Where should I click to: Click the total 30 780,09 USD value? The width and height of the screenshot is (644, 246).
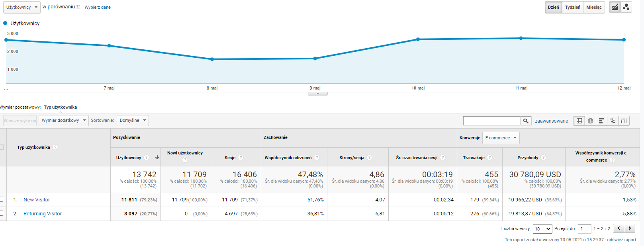coord(535,174)
